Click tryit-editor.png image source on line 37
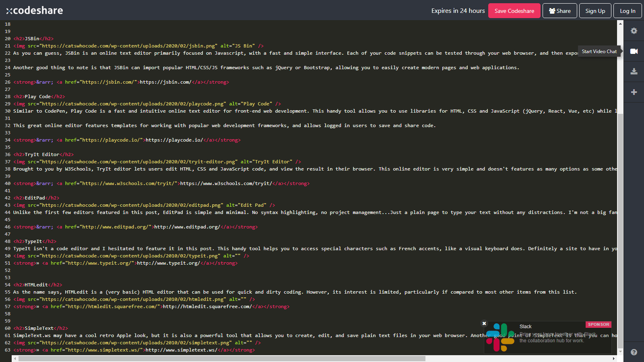 138,162
